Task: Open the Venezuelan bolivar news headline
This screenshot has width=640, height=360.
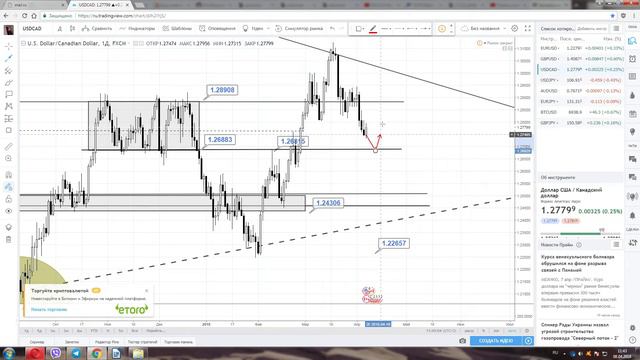Action: click(x=578, y=264)
